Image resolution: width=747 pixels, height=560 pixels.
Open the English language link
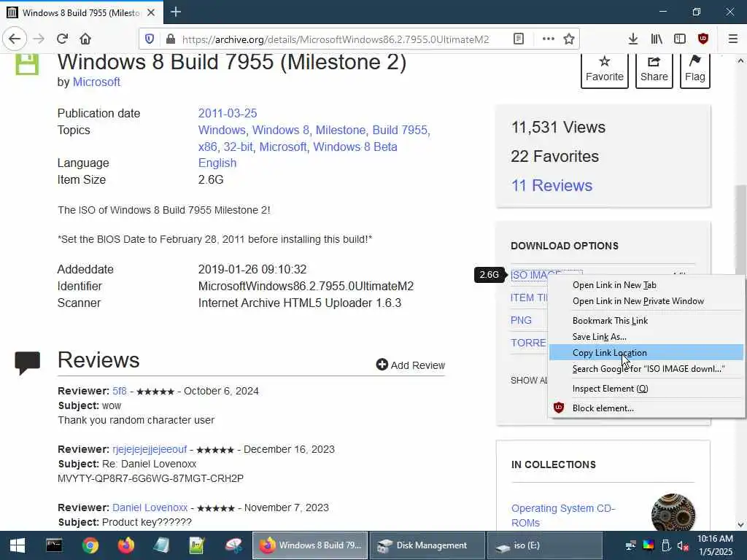[x=217, y=163]
